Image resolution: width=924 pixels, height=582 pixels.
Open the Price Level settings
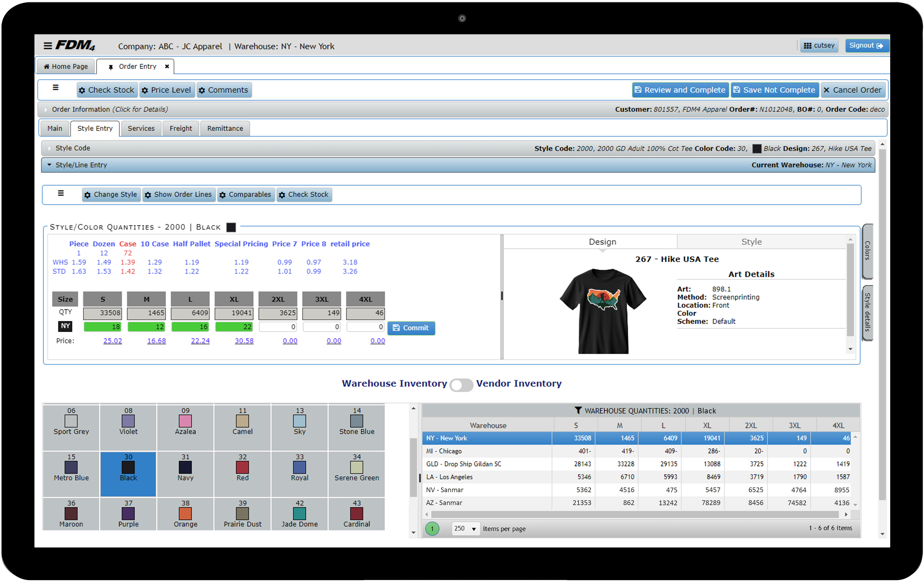click(x=167, y=90)
